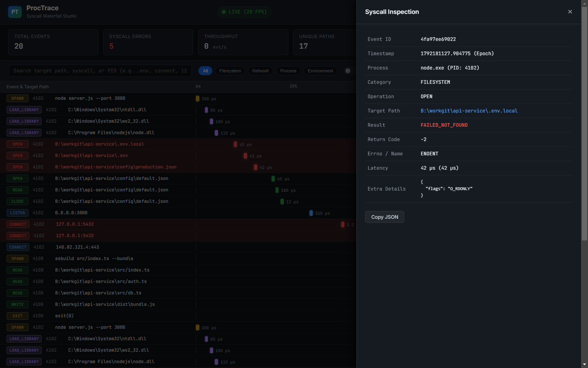Click the Throughput stat card

tap(243, 42)
